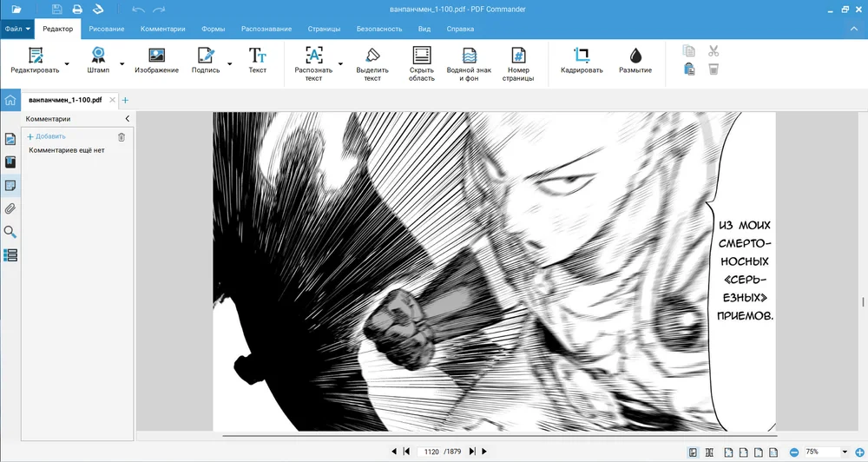Viewport: 868px width, 462px height.
Task: Switch to the Рисование tab
Action: (x=107, y=29)
